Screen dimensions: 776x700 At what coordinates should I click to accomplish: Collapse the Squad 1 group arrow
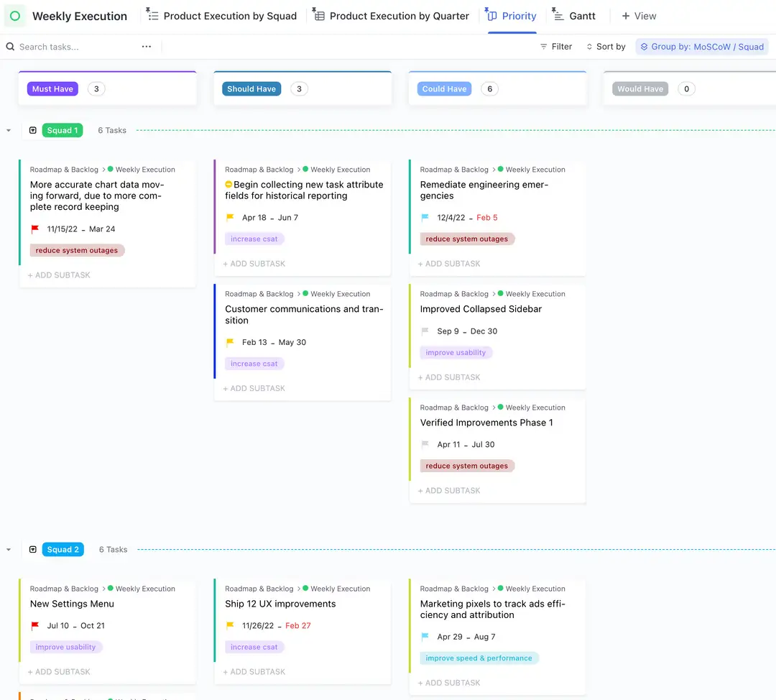(x=9, y=130)
